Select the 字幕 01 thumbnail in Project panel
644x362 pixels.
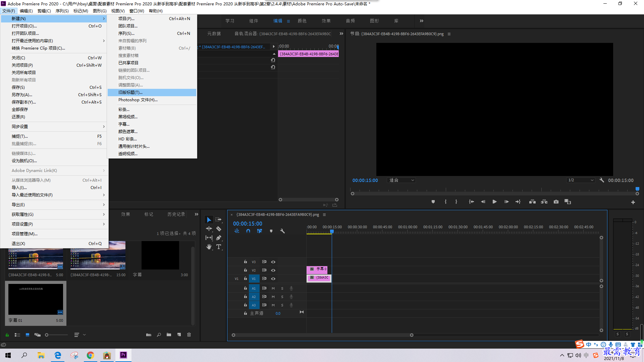click(x=36, y=299)
